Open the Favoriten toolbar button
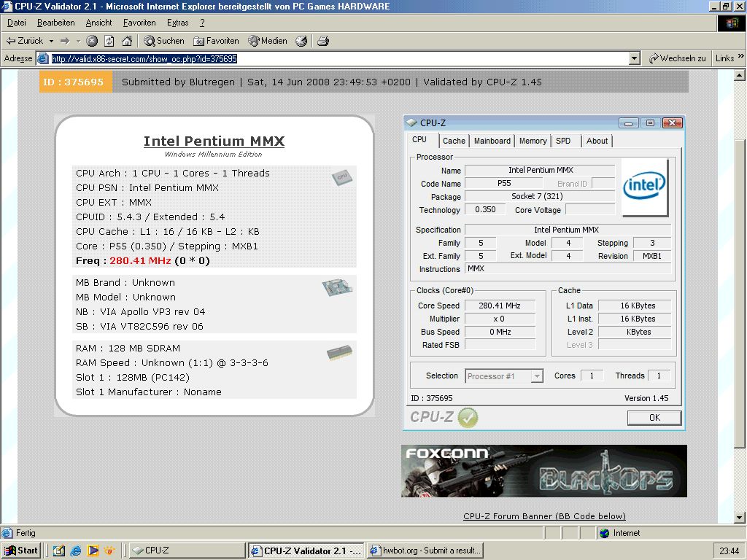The height and width of the screenshot is (560, 747). pyautogui.click(x=216, y=41)
